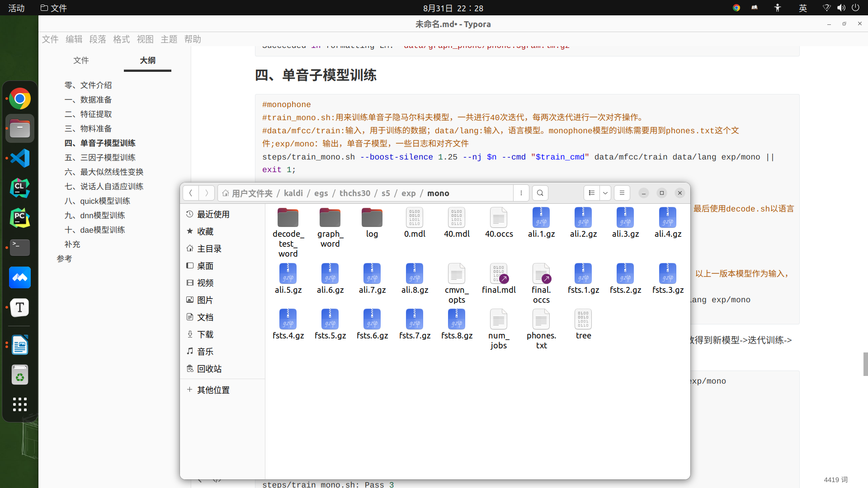Screen dimensions: 868x488
Task: Open the graph_word folder
Action: pyautogui.click(x=330, y=227)
